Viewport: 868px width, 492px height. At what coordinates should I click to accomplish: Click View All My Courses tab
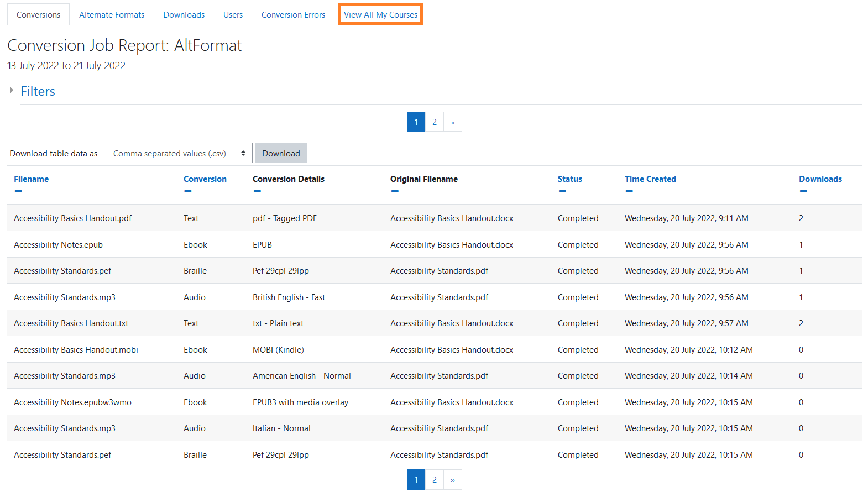click(x=380, y=15)
